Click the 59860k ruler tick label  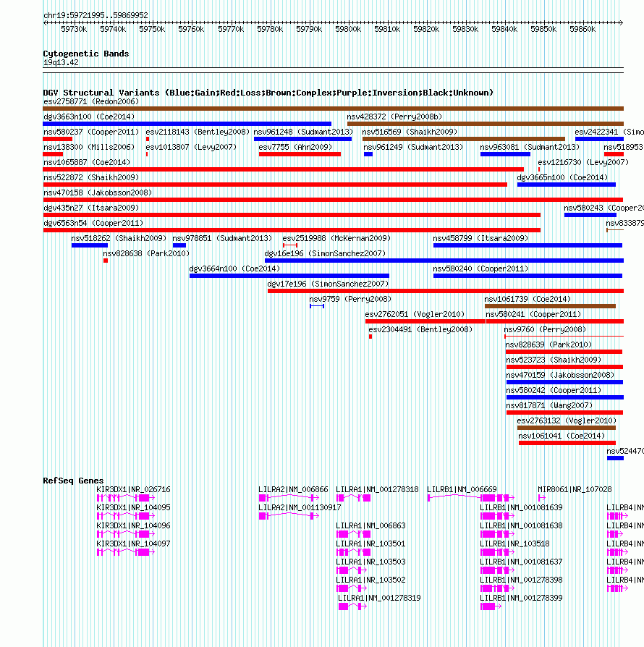(x=582, y=29)
